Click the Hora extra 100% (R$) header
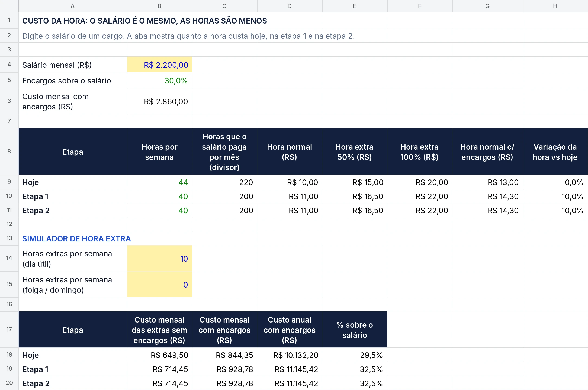This screenshot has width=588, height=390. tap(420, 152)
